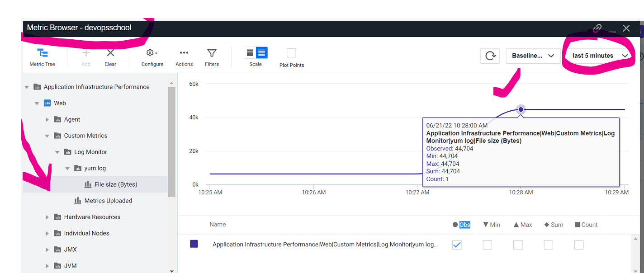Viewport: 644px width, 273px height.
Task: Open the last 5 minutes time range dropdown
Action: click(601, 56)
